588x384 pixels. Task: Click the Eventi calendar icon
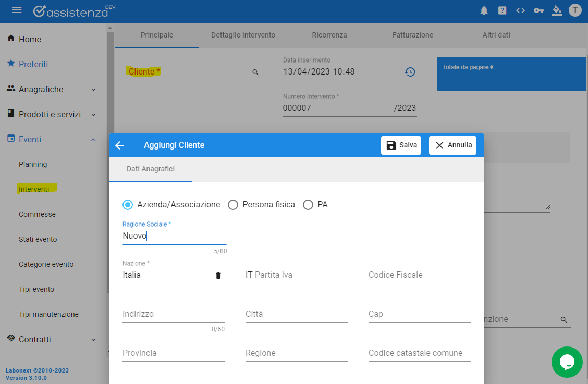pos(11,139)
